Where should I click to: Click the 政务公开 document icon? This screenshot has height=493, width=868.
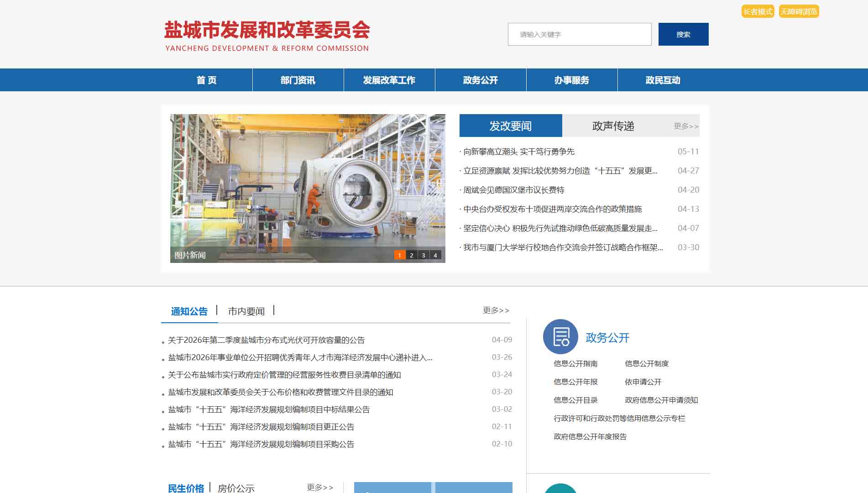tap(560, 336)
